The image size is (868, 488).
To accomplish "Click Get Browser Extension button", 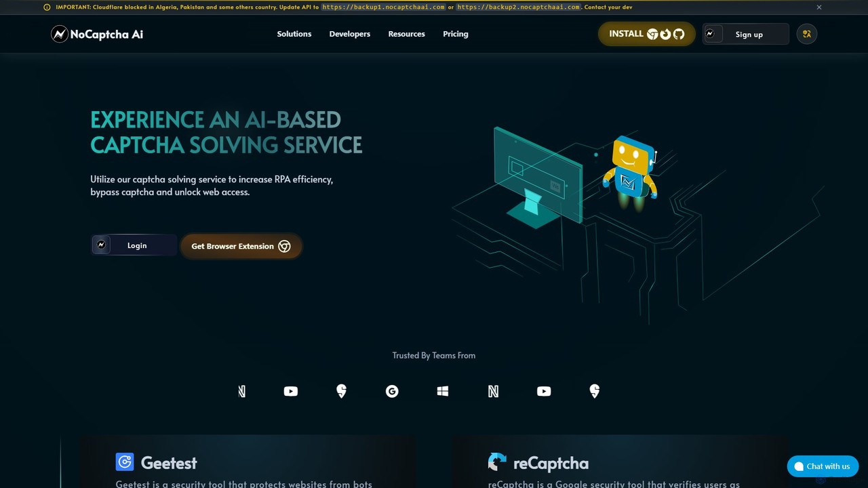I will pyautogui.click(x=241, y=246).
